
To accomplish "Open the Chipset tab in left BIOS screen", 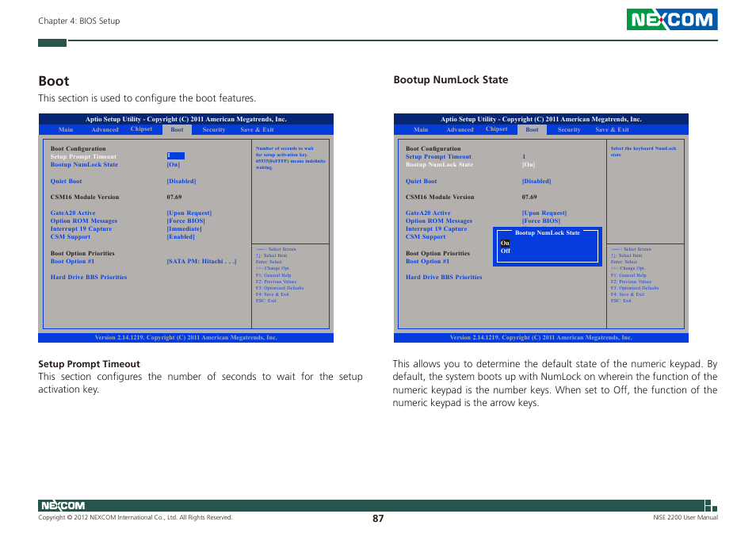I will [x=141, y=129].
